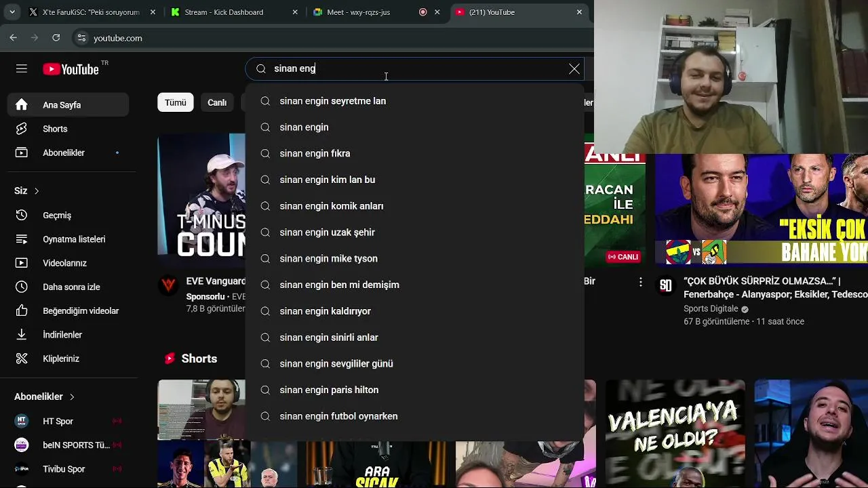Open the Videolarınız icon
The width and height of the screenshot is (868, 488).
click(x=22, y=263)
